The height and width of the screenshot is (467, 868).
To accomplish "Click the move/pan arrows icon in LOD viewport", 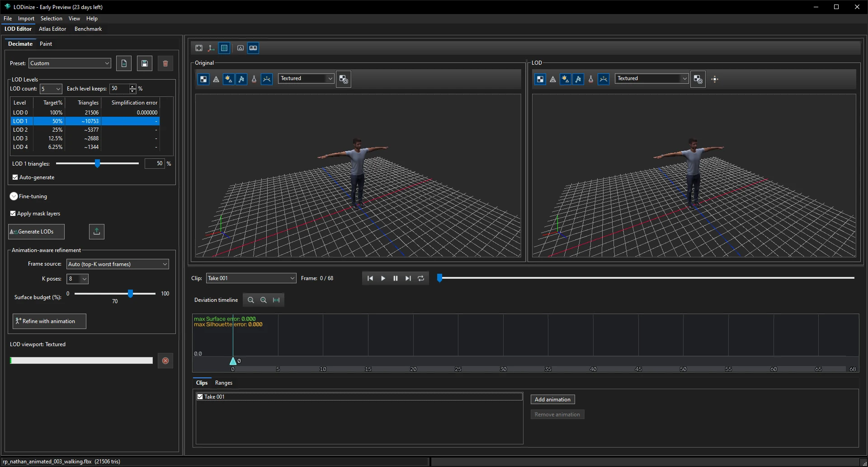I will [x=715, y=79].
